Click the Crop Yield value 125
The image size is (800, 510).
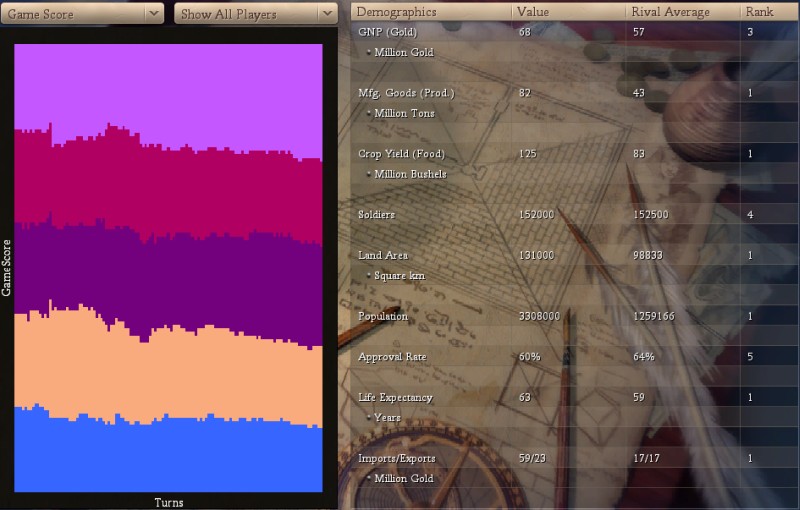[x=528, y=154]
